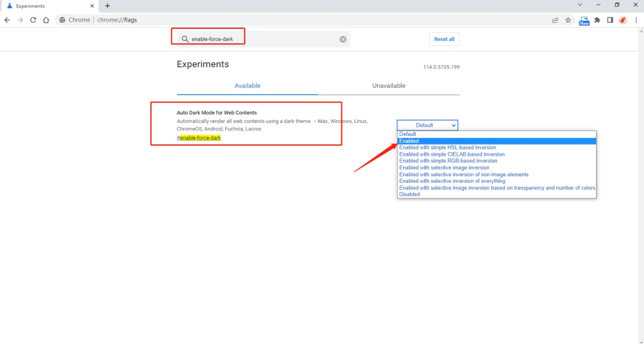The height and width of the screenshot is (344, 644).
Task: Click the Experiments heading
Action: pos(203,64)
